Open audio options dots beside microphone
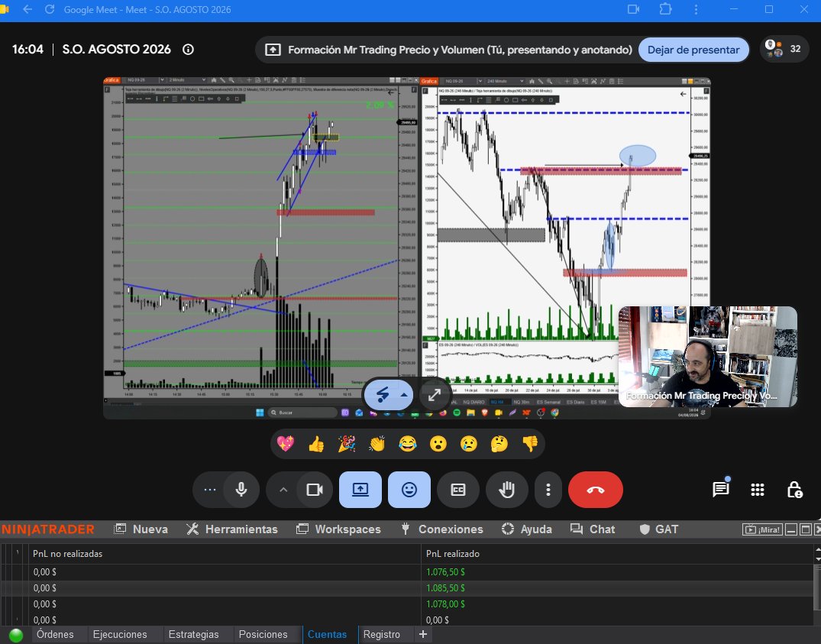The height and width of the screenshot is (644, 821). click(209, 490)
